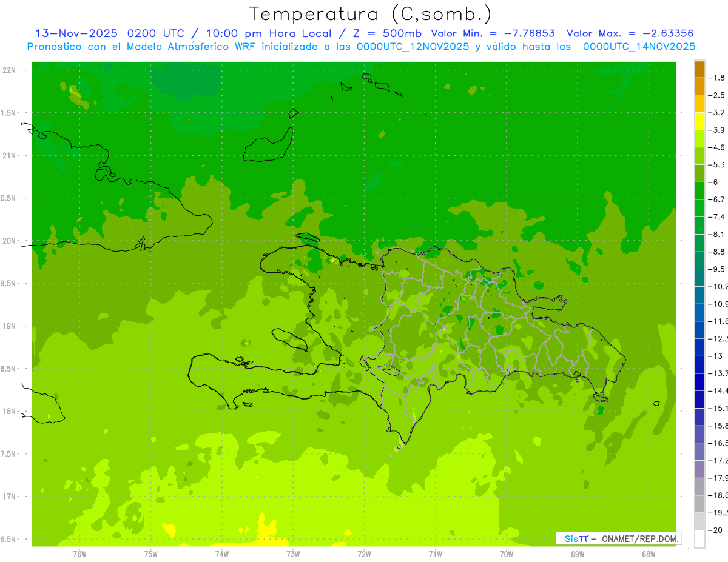Click the "-2.5" colorbar label
The image size is (728, 562).
[716, 95]
